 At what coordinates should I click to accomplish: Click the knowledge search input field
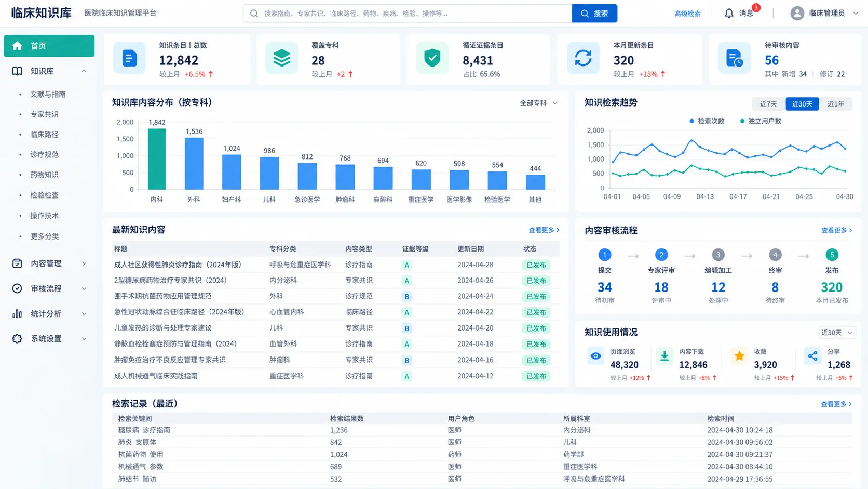(x=408, y=14)
